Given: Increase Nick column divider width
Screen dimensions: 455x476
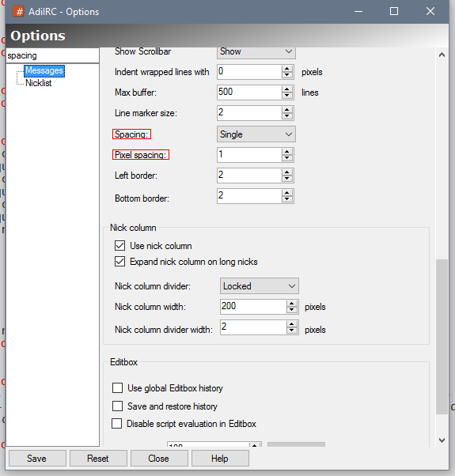Looking at the screenshot, I should pyautogui.click(x=291, y=324).
